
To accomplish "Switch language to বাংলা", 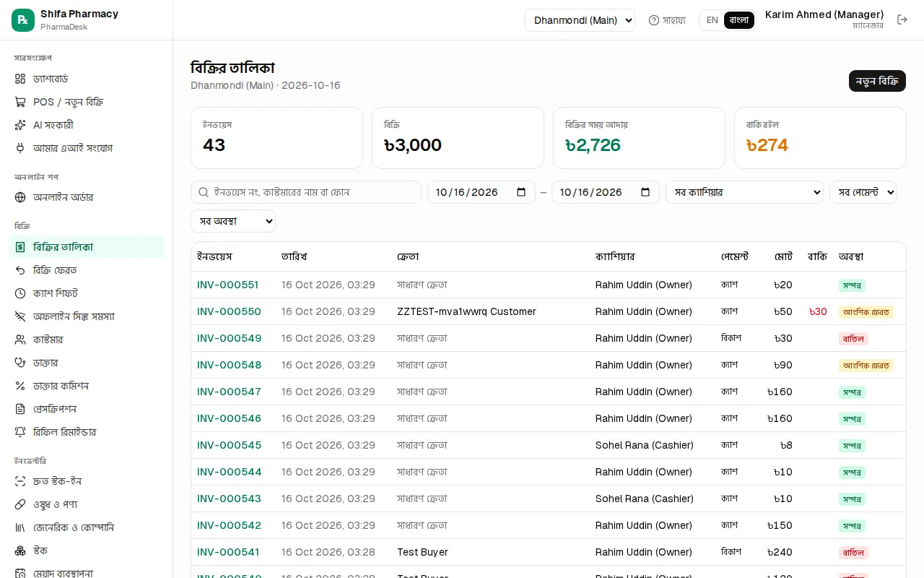I will pyautogui.click(x=739, y=20).
